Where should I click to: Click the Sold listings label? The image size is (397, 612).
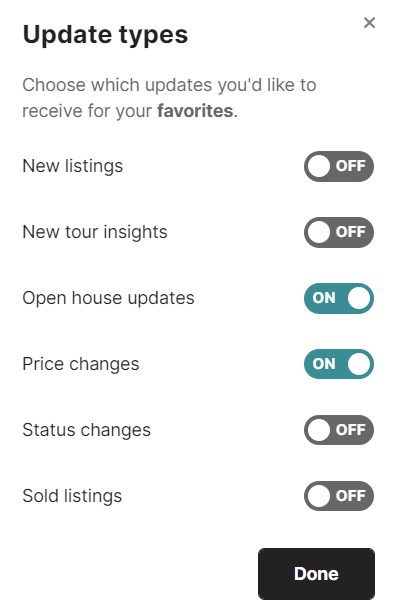72,496
